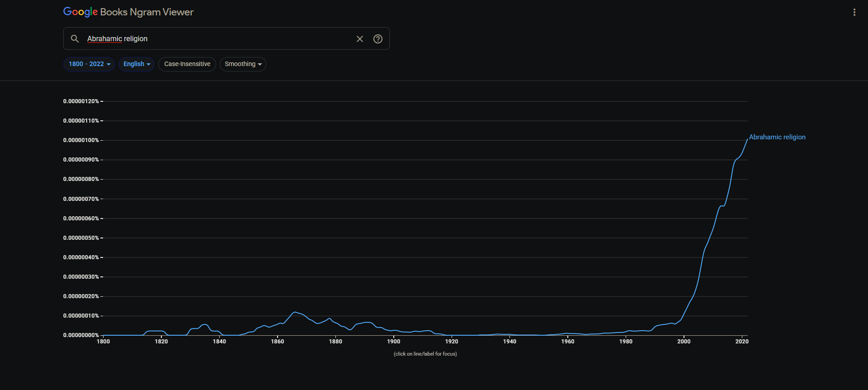Click the x-axis label 1980
The height and width of the screenshot is (390, 868).
pos(626,342)
